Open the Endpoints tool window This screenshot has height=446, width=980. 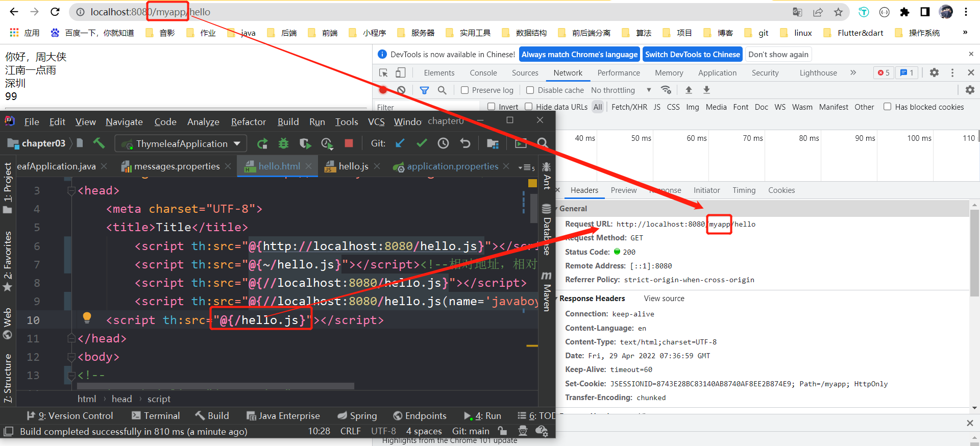(x=420, y=416)
